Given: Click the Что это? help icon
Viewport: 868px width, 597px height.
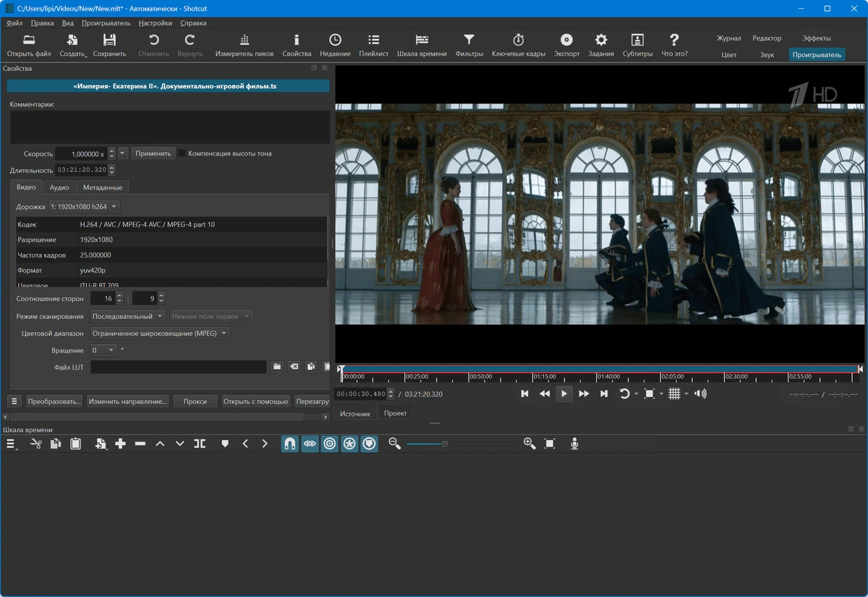Looking at the screenshot, I should point(674,45).
